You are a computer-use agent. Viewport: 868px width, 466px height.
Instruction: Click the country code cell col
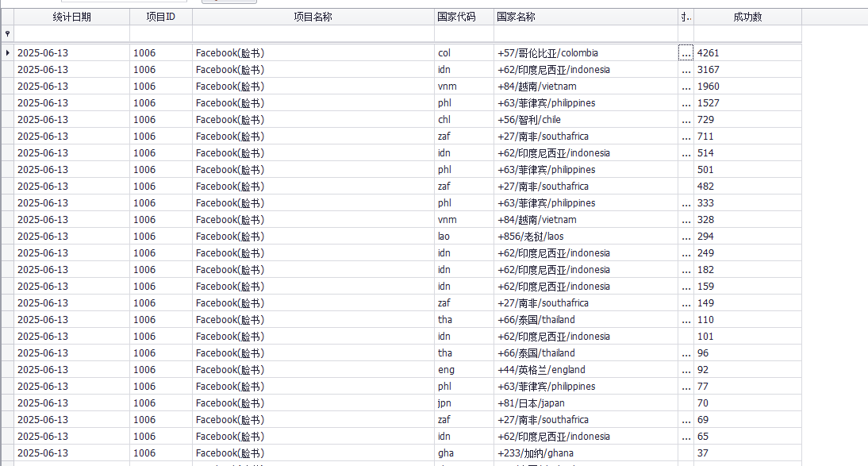464,52
